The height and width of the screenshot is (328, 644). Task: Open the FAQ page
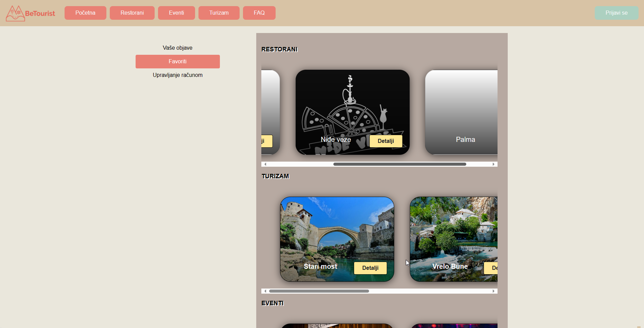point(259,13)
